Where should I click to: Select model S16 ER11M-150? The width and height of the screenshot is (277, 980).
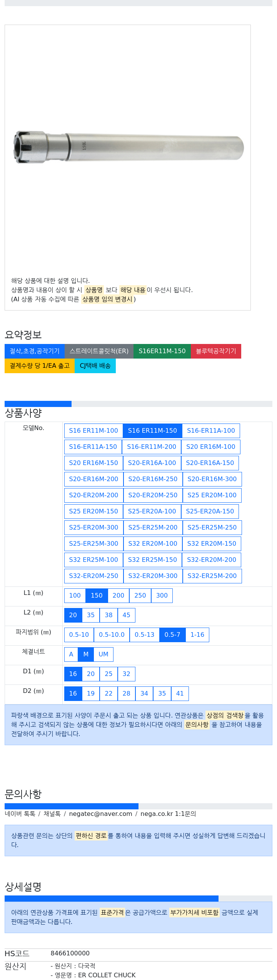tap(152, 431)
